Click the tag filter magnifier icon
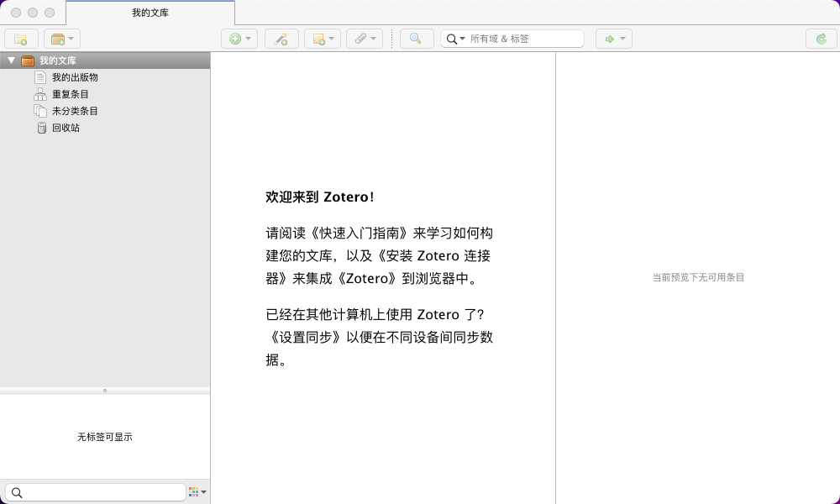The height and width of the screenshot is (504, 840). (17, 492)
